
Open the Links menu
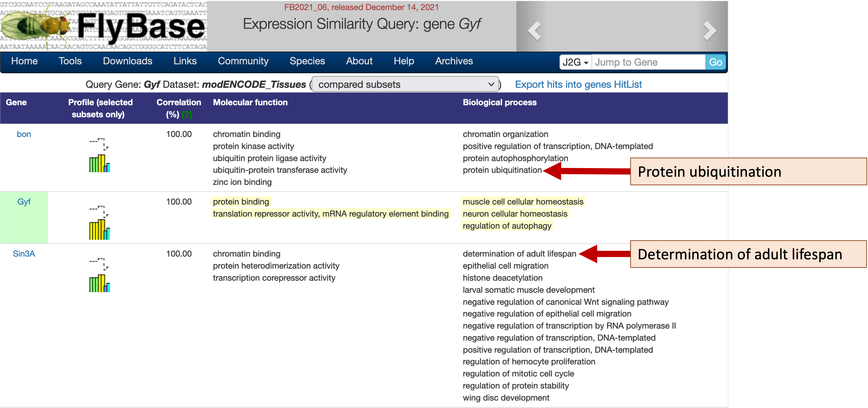click(x=185, y=61)
